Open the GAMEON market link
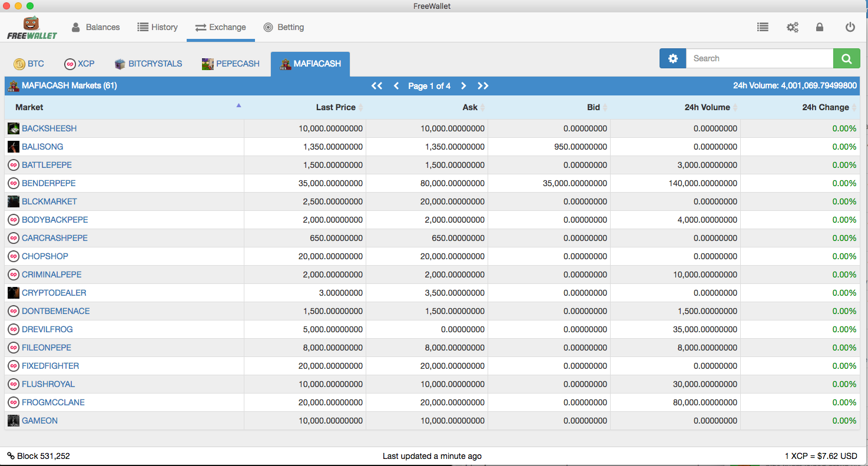This screenshot has width=868, height=466. point(39,421)
